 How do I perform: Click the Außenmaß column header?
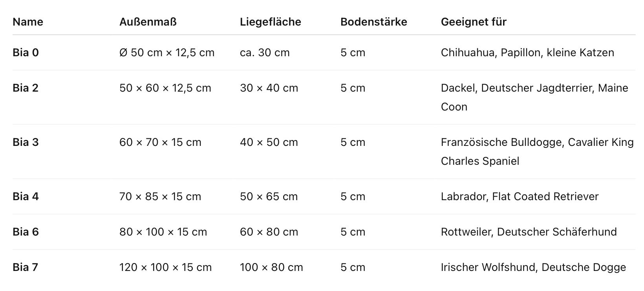(x=148, y=22)
